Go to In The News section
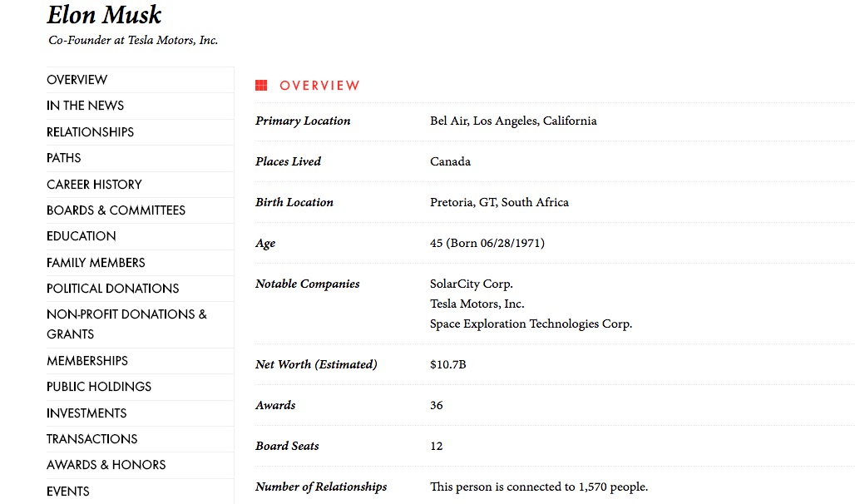This screenshot has width=855, height=504. (86, 106)
